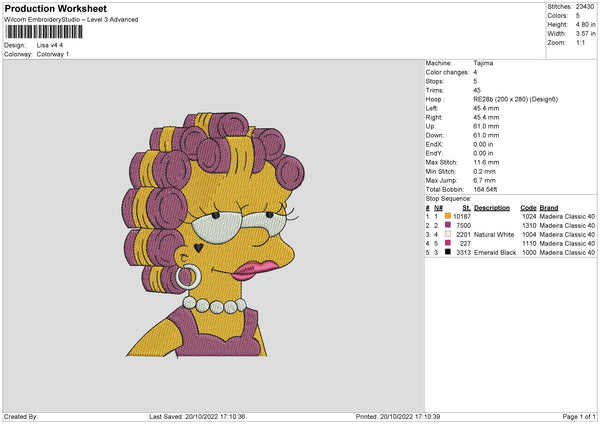Click the Code column header
The image size is (600, 424).
click(528, 208)
